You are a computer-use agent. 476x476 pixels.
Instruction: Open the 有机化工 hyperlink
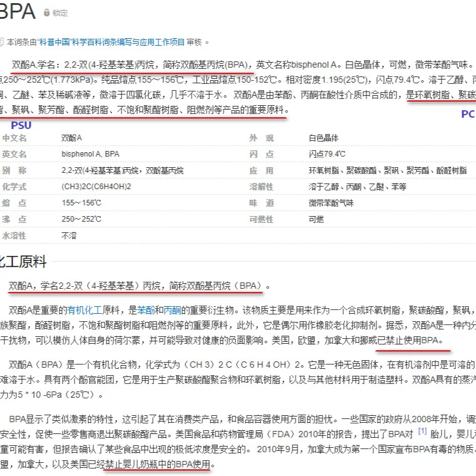click(x=85, y=310)
